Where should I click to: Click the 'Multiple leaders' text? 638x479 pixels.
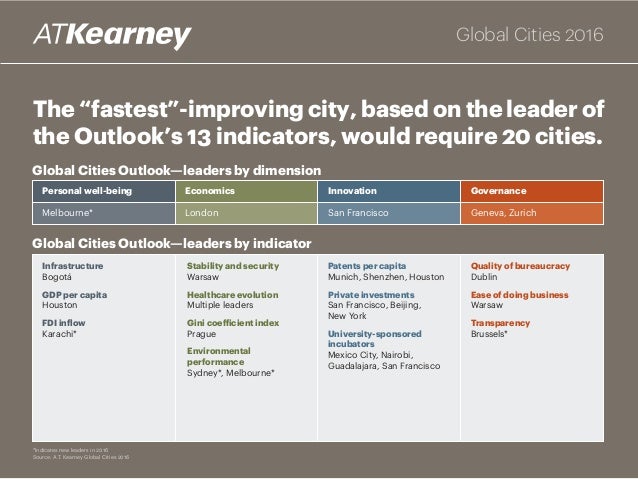click(x=220, y=305)
